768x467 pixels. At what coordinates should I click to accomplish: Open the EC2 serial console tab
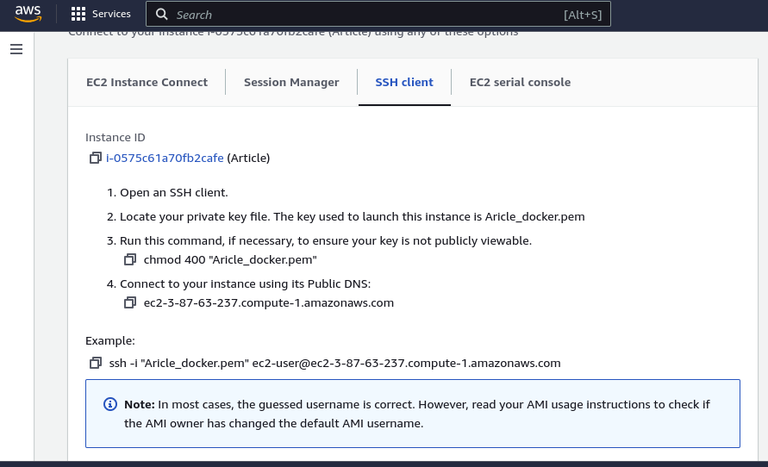pos(520,82)
